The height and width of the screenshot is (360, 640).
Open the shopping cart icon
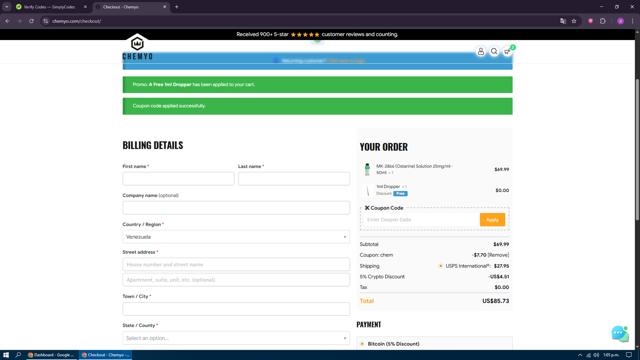(507, 51)
